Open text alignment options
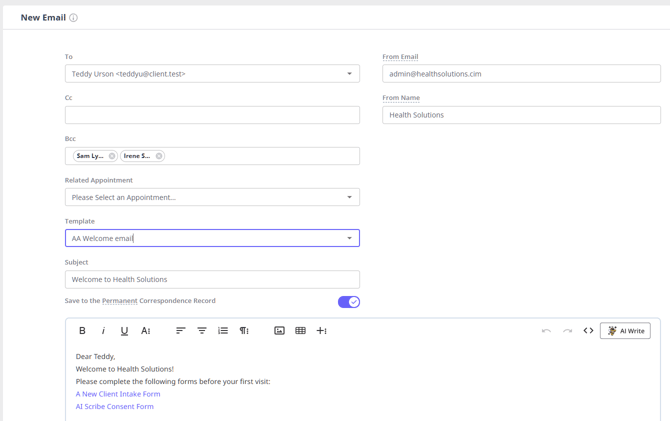 click(x=181, y=331)
